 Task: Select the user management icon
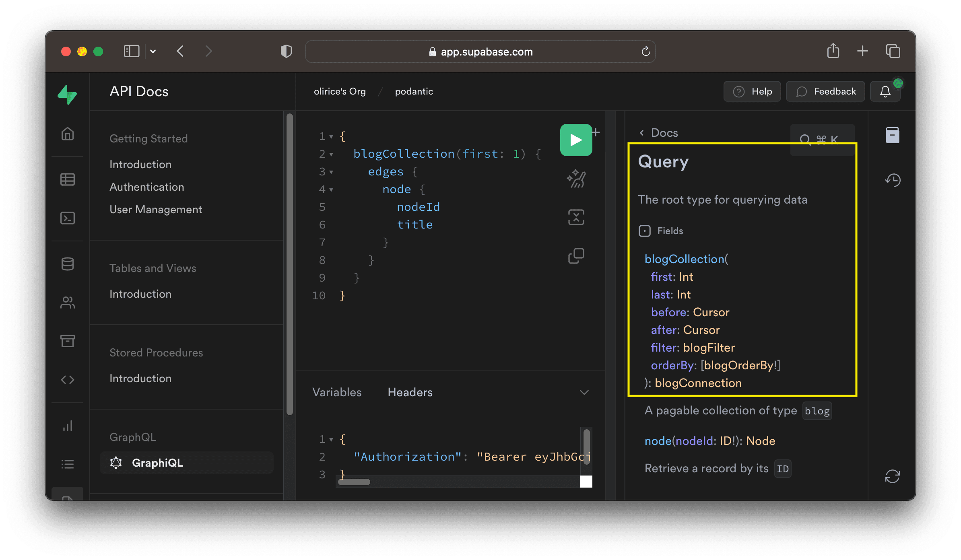click(x=67, y=302)
